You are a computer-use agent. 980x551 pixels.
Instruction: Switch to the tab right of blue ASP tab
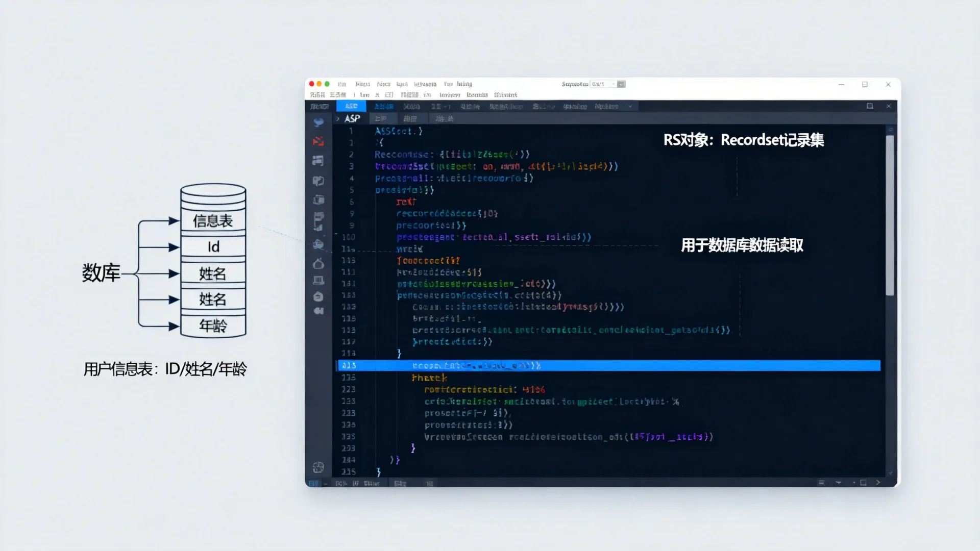coord(384,106)
